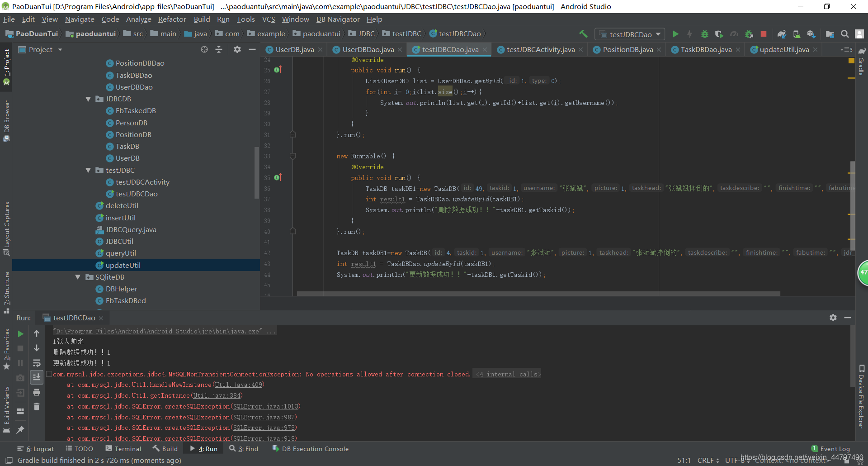Switch to UserDBDao.java tab
Image resolution: width=868 pixels, height=466 pixels.
pyautogui.click(x=367, y=49)
